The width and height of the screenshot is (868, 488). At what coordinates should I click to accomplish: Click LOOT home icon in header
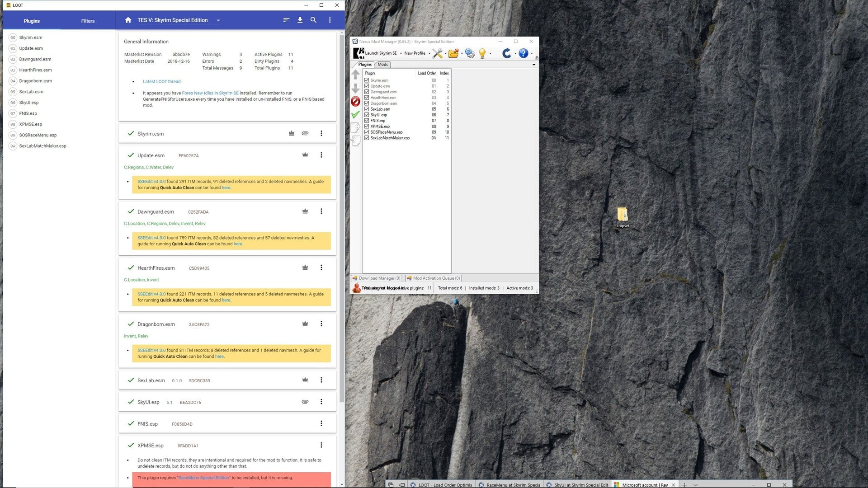pos(128,20)
